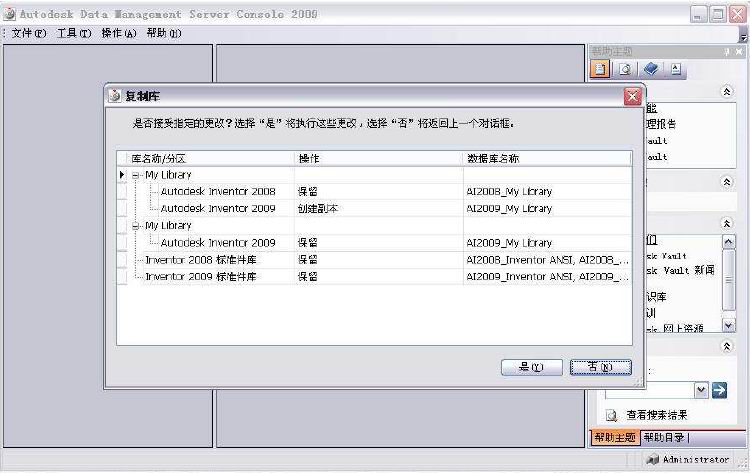Viewport: 750px width, 473px height.
Task: Click the 操作 column header
Action: pos(378,158)
